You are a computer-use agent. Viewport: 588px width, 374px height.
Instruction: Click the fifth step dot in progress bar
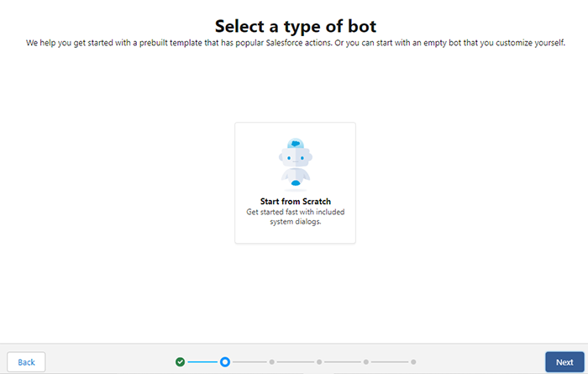click(366, 361)
